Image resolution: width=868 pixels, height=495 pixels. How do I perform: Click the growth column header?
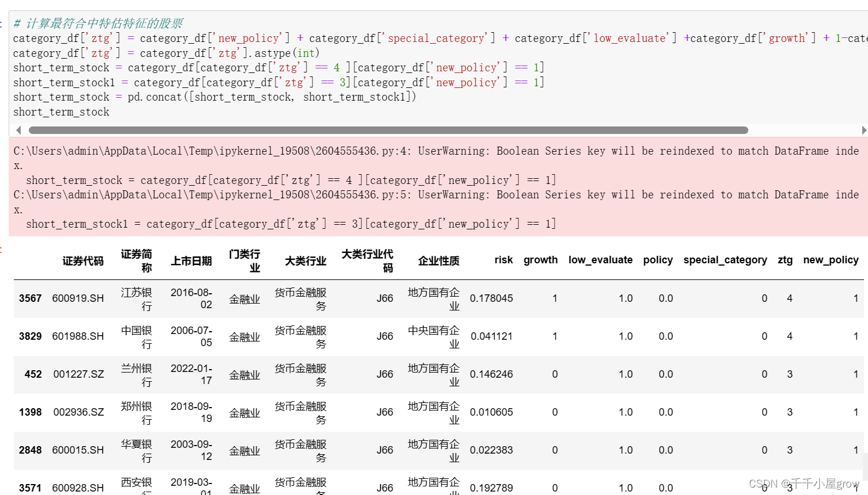point(541,260)
